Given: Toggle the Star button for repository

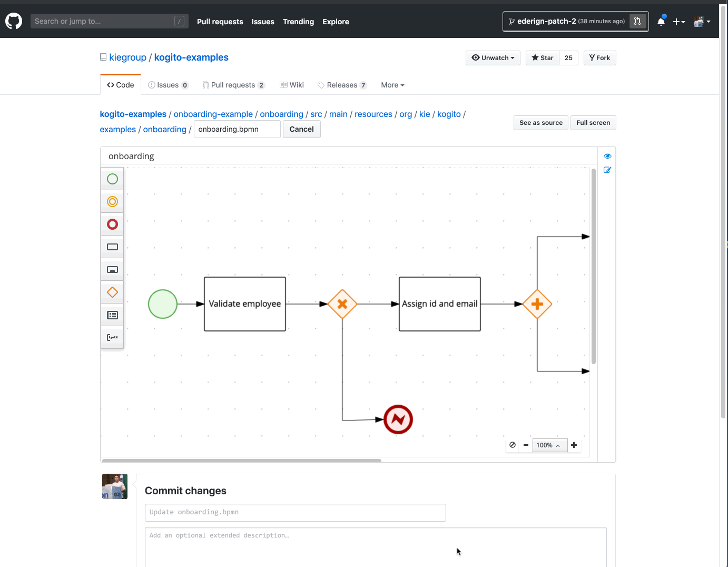Looking at the screenshot, I should (543, 58).
